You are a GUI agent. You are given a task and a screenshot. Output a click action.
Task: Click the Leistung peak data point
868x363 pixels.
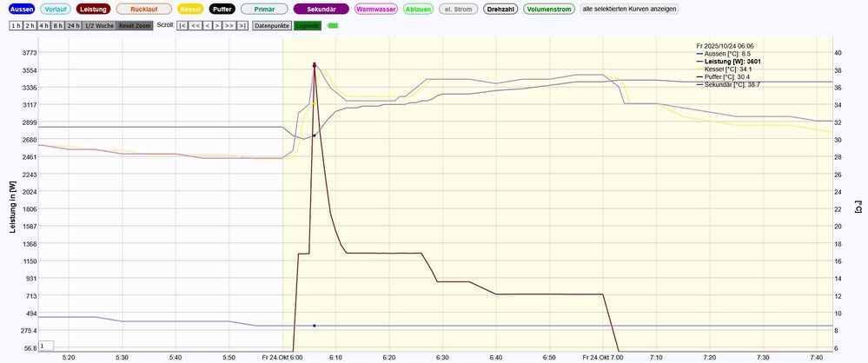314,64
